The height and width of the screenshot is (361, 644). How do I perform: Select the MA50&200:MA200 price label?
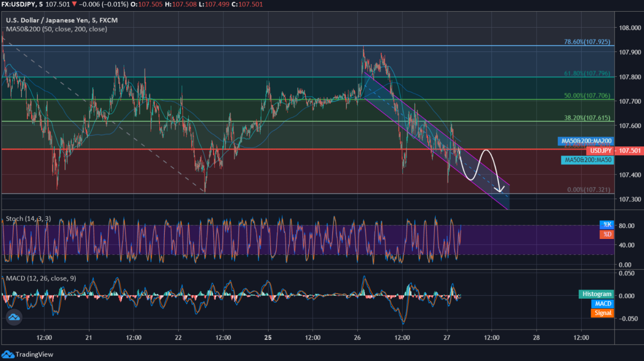point(586,141)
